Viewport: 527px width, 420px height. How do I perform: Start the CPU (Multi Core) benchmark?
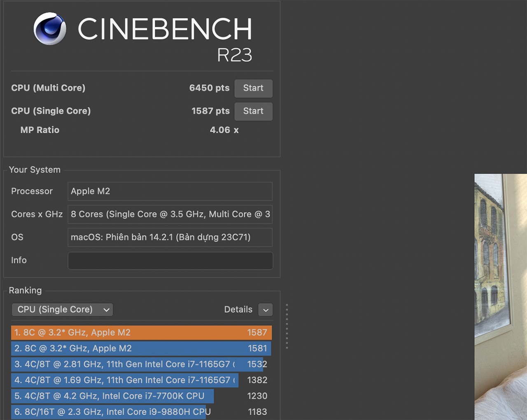pos(253,88)
